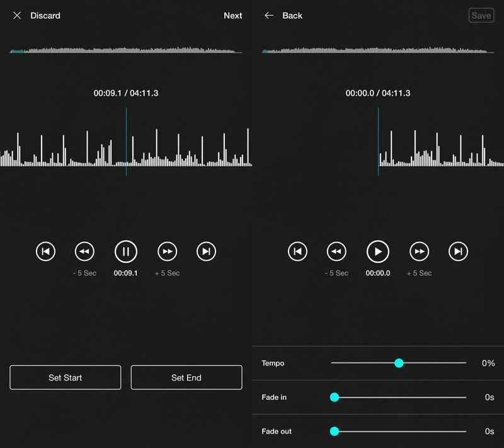Fast forward 5 seconds on the right player
The image size is (504, 448).
click(x=419, y=251)
